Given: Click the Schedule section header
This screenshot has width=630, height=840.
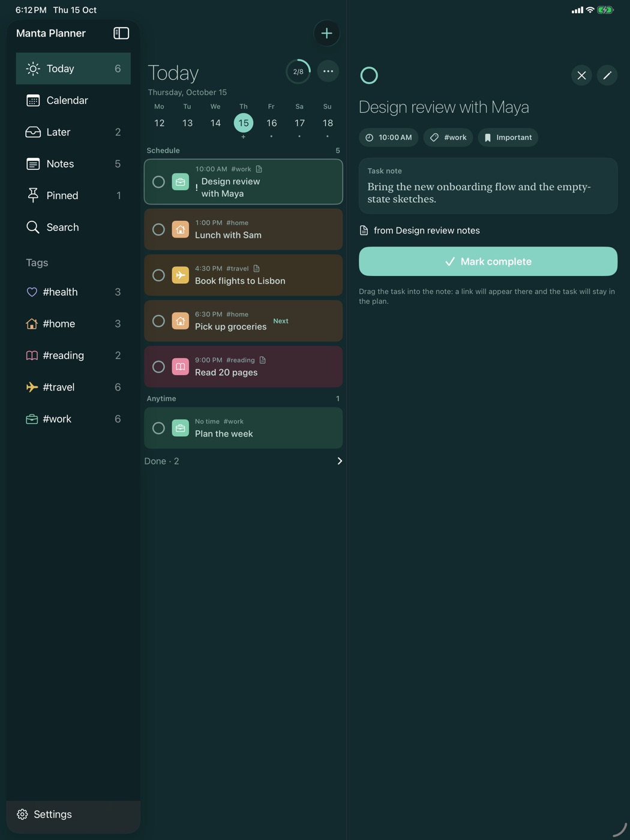Looking at the screenshot, I should pyautogui.click(x=163, y=151).
